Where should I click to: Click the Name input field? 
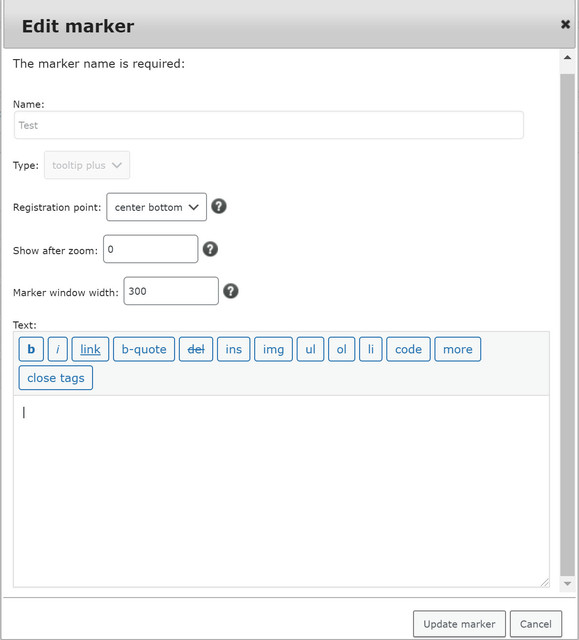coord(269,125)
